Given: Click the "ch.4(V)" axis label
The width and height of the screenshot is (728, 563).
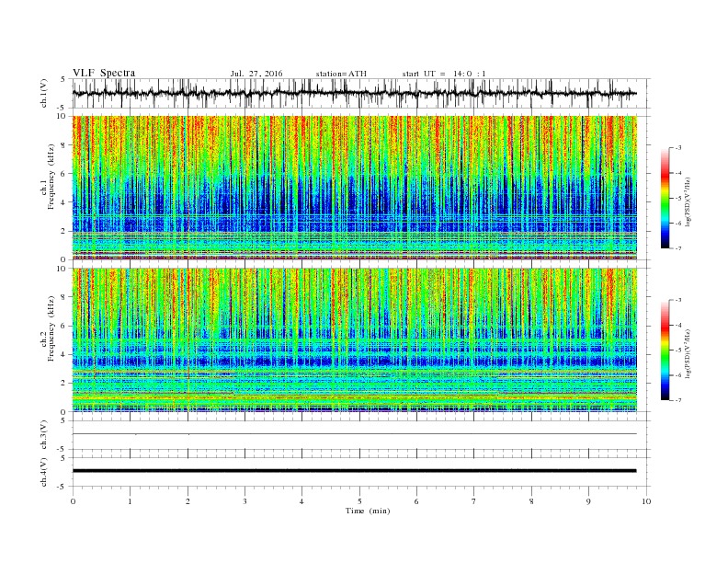Looking at the screenshot, I should click(x=44, y=472).
